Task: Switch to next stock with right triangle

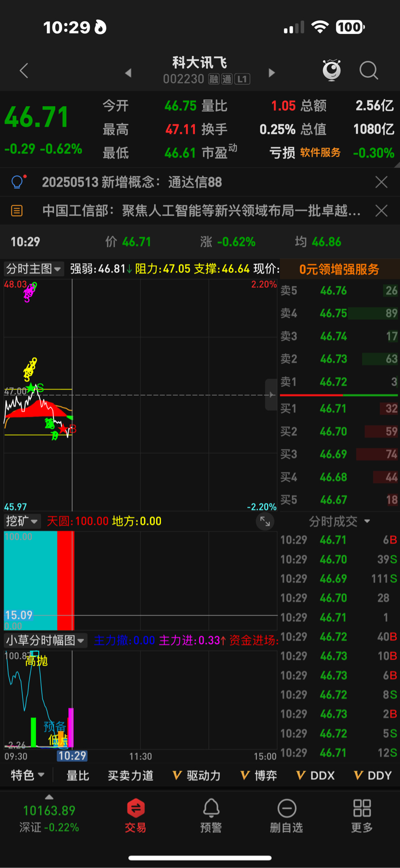Action: pos(271,72)
